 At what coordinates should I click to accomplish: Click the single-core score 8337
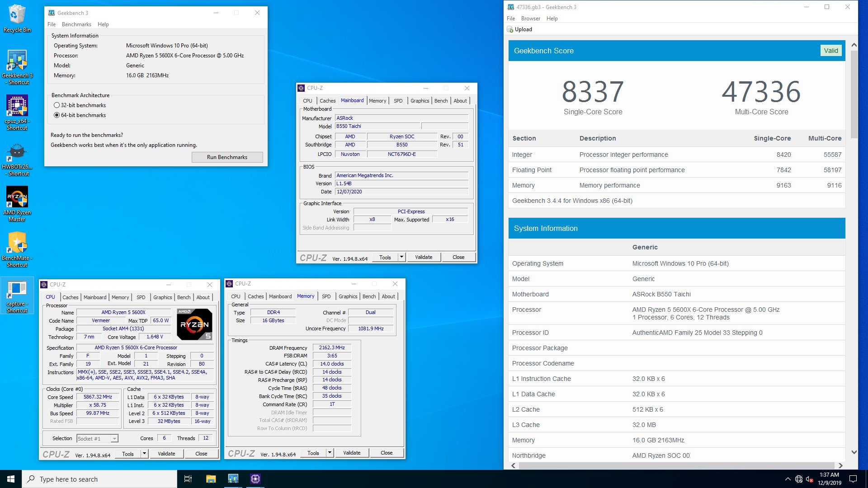click(x=593, y=92)
